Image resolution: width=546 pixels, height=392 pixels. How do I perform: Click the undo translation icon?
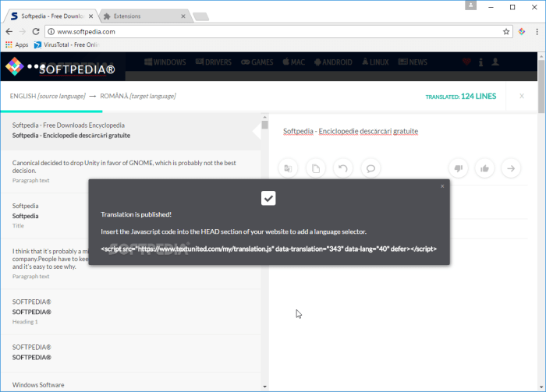343,168
